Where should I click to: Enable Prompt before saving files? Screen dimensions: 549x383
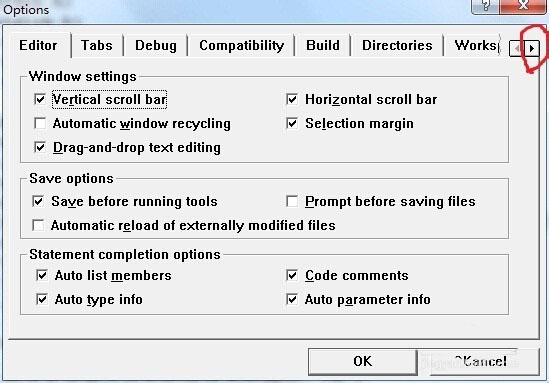pos(292,201)
